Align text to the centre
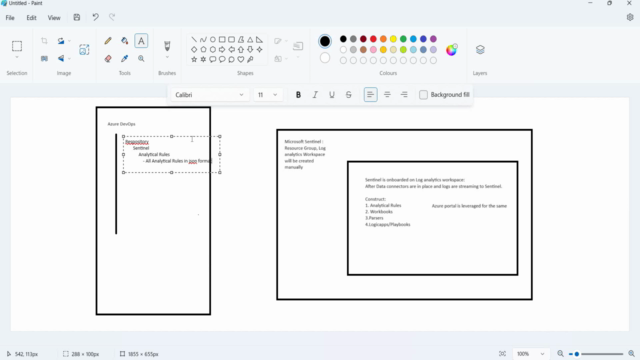 click(x=387, y=95)
